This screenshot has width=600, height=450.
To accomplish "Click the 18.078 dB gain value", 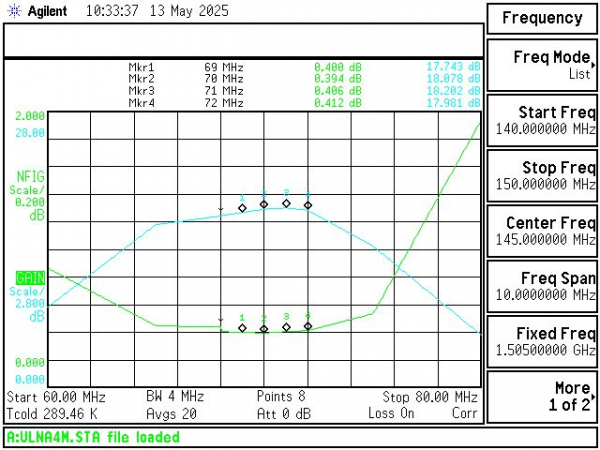I will pyautogui.click(x=453, y=79).
